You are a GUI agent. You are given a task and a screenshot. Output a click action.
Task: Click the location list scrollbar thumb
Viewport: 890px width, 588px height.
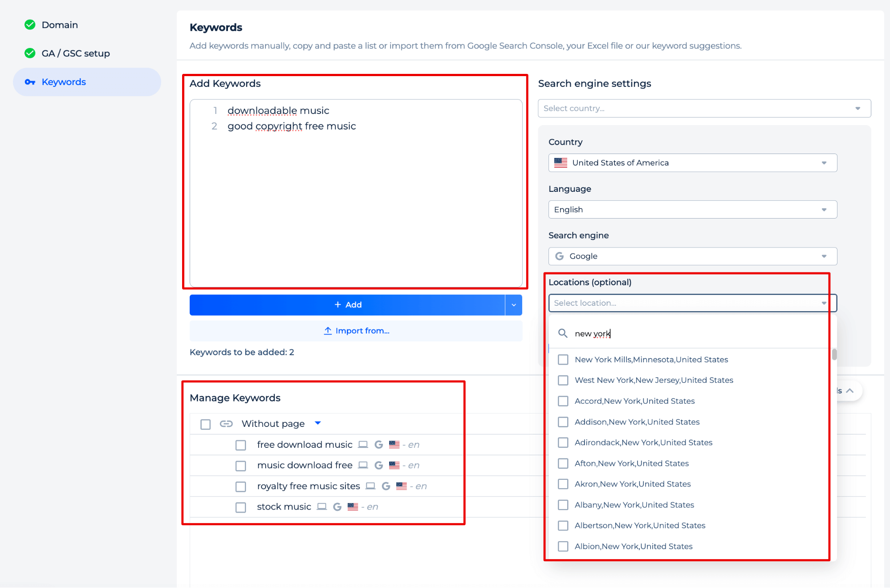(x=834, y=354)
